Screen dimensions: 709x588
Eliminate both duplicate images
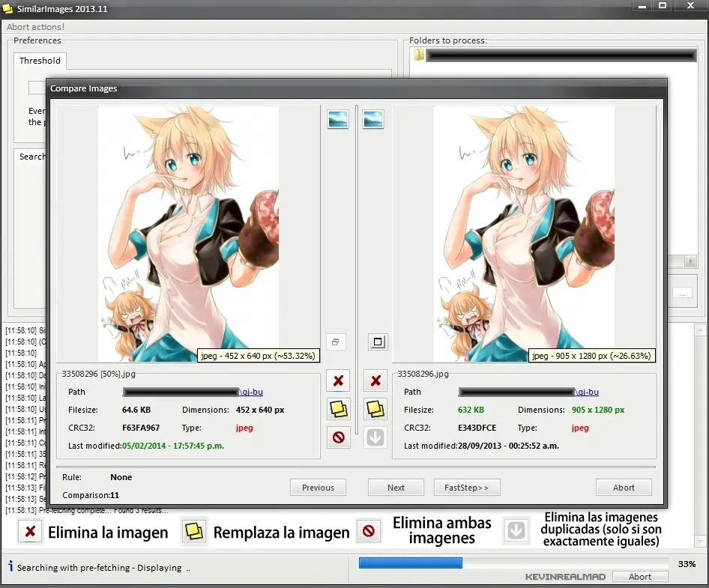coord(338,437)
